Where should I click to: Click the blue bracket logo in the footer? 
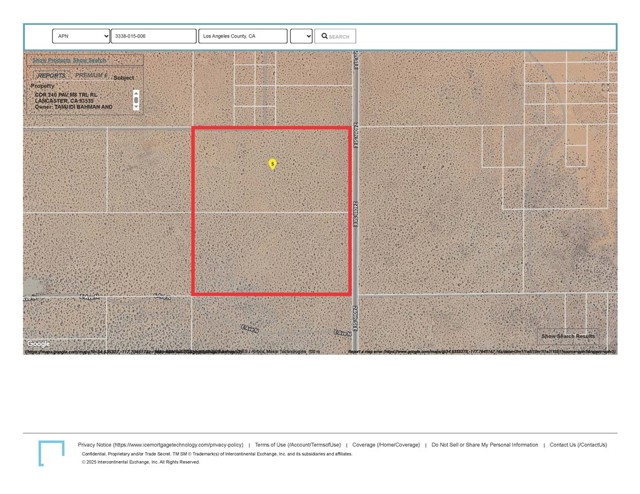tap(51, 453)
